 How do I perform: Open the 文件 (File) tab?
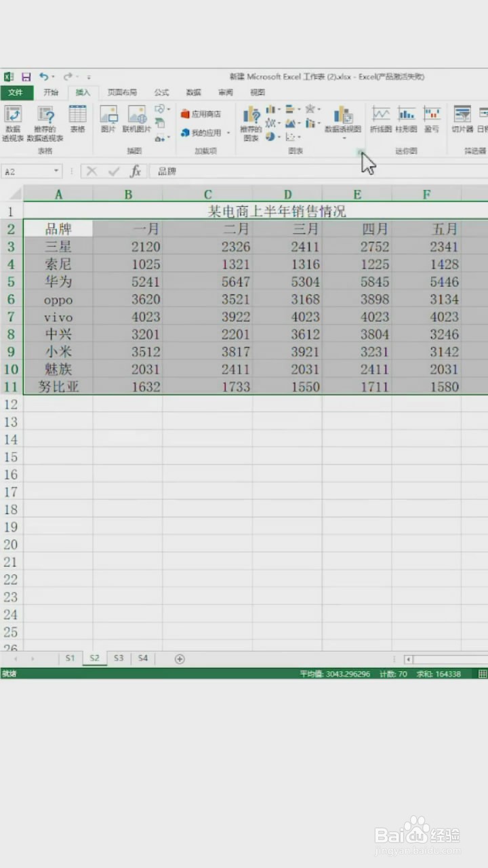click(x=16, y=92)
